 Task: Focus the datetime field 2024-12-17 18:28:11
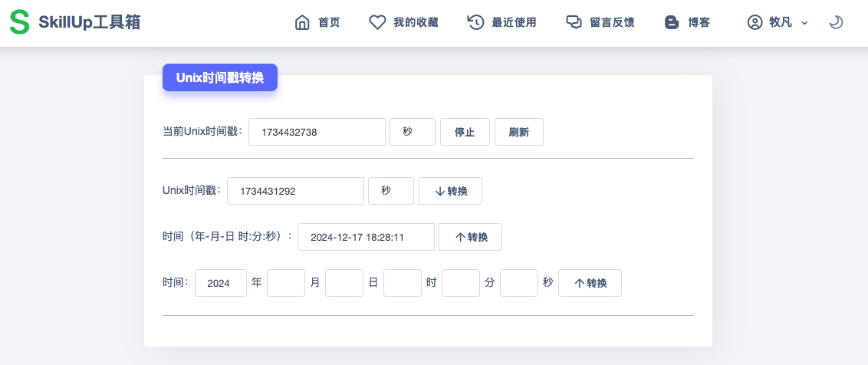point(366,237)
